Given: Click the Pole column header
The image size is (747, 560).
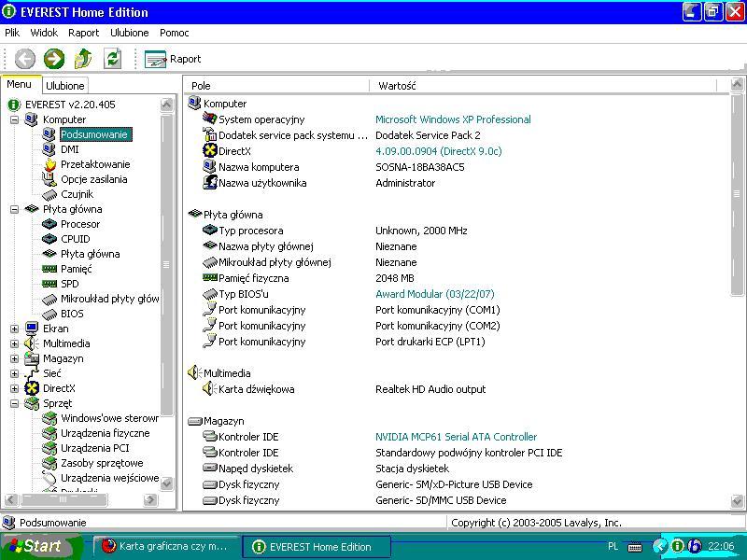Looking at the screenshot, I should (x=277, y=86).
